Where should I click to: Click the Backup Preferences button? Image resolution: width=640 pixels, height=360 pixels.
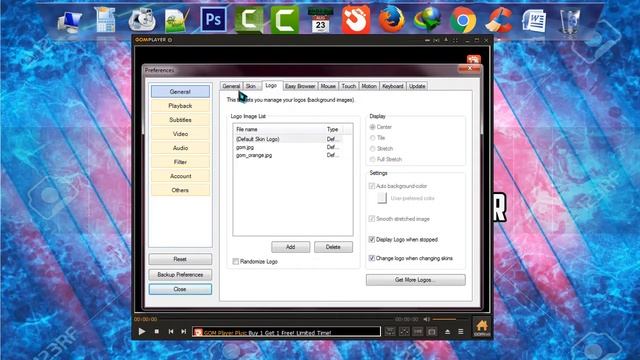coord(180,275)
